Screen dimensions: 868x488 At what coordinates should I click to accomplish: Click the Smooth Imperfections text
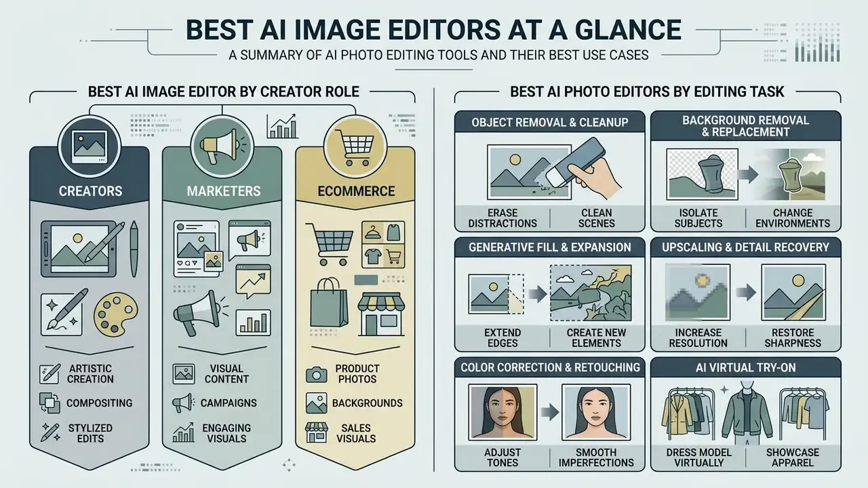[597, 457]
